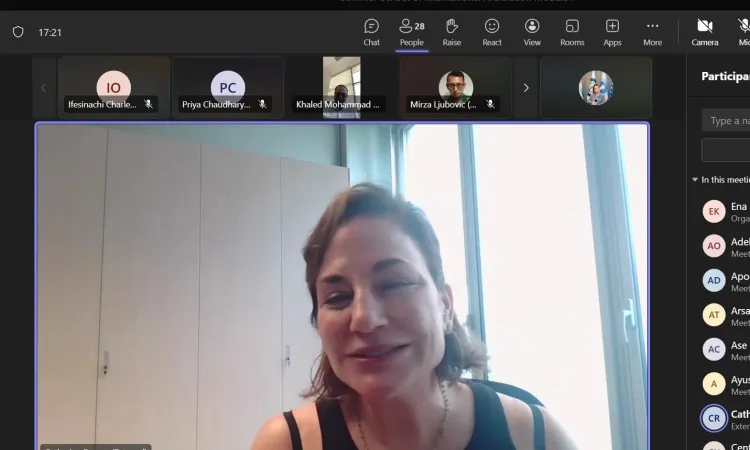This screenshot has width=750, height=450.
Task: Select Mirza Ljubovic video tile
Action: pyautogui.click(x=455, y=88)
